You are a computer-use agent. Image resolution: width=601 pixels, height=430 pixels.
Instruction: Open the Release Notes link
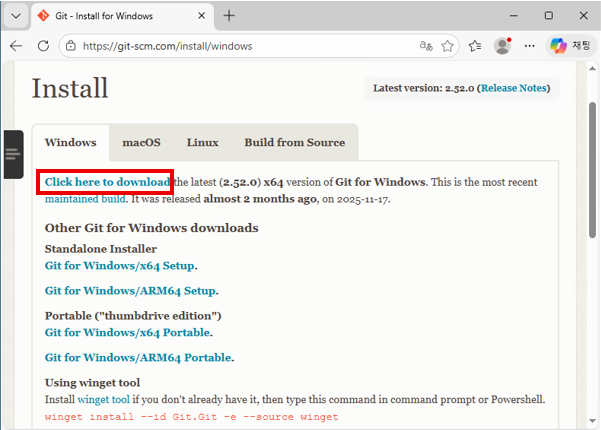point(514,88)
